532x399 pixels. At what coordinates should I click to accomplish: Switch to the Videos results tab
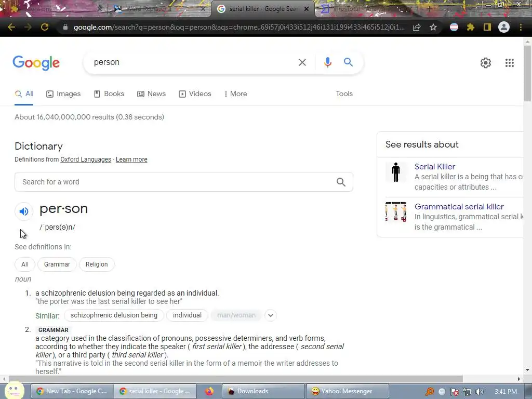(195, 94)
